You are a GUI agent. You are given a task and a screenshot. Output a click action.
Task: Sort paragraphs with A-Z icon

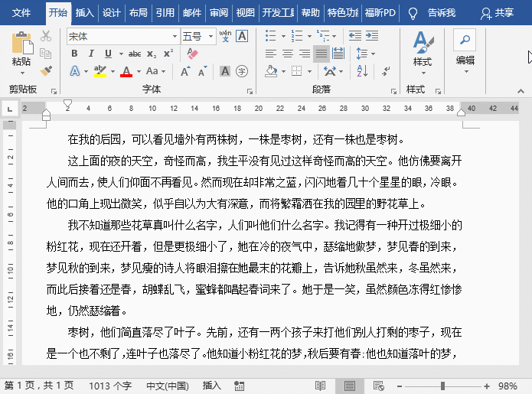(362, 71)
